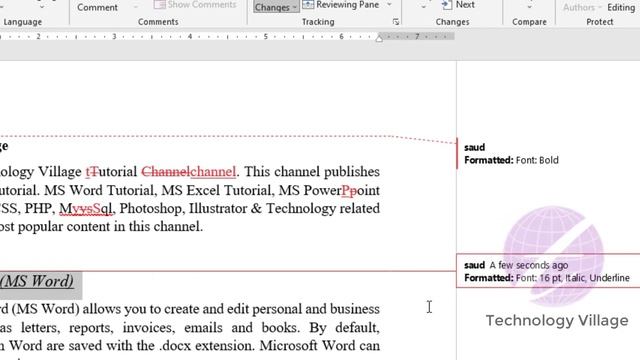The image size is (640, 360).
Task: Click Restrict Editing in Protect group
Action: point(621,7)
